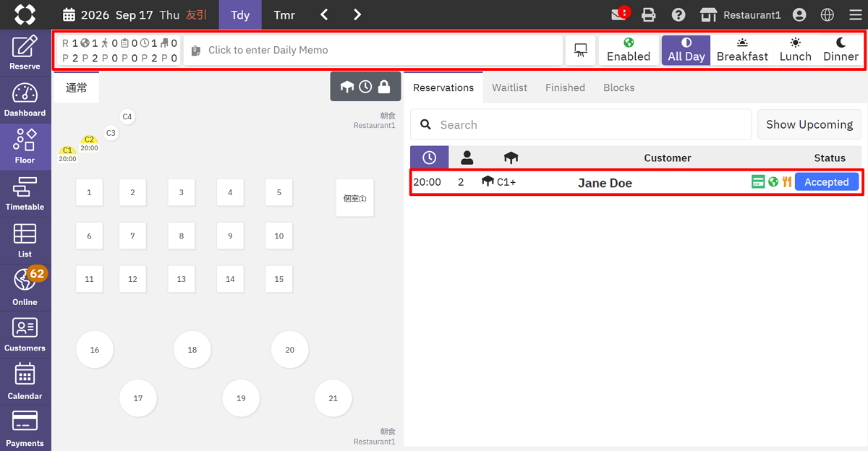The width and height of the screenshot is (868, 451).
Task: Open the Dashboard gauge in the sidebar
Action: (x=25, y=100)
